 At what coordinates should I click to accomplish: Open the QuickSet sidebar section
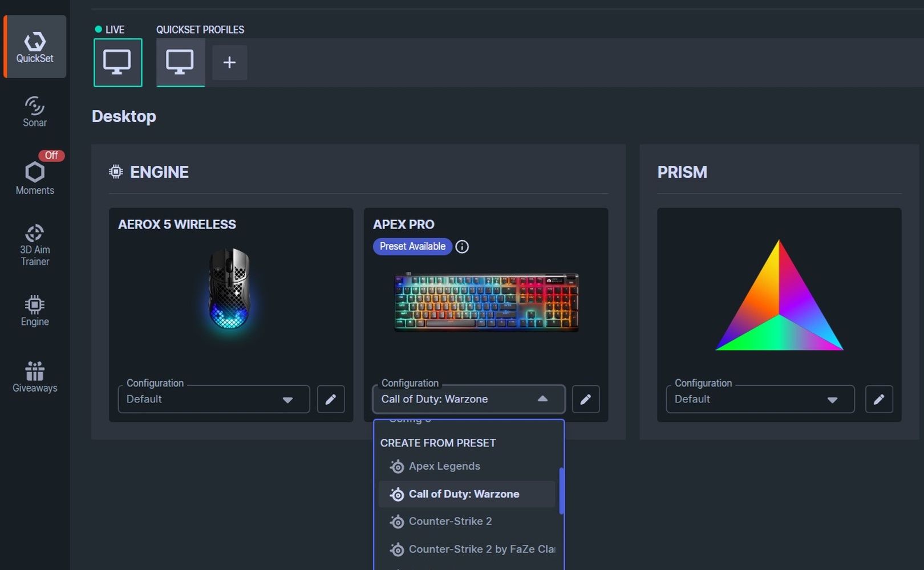coord(35,47)
